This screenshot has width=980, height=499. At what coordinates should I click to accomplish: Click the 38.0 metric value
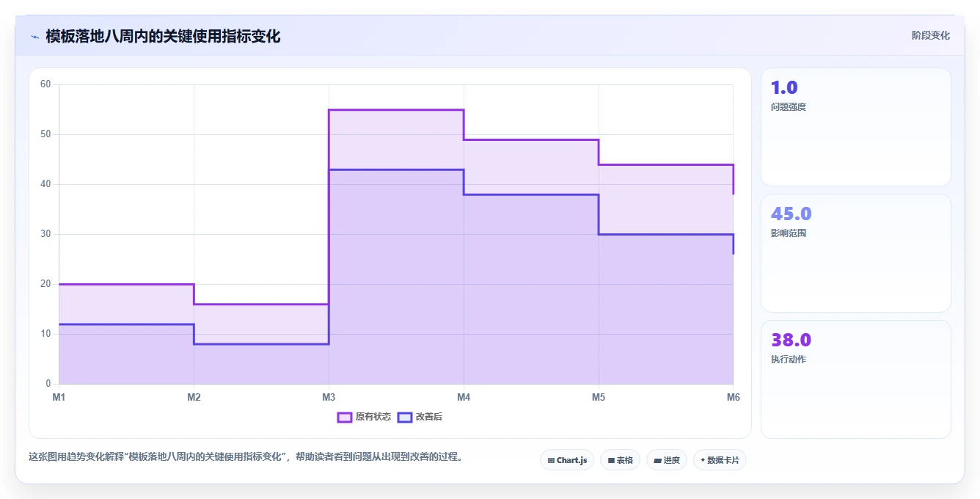(x=791, y=340)
